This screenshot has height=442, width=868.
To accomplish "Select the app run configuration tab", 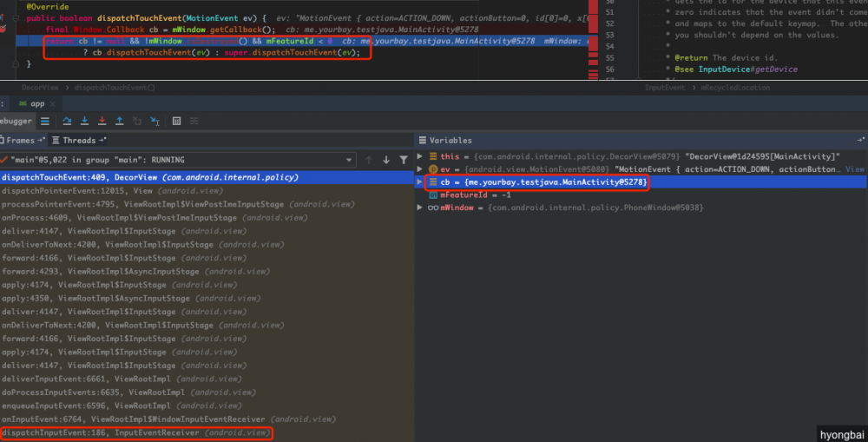I will point(36,103).
